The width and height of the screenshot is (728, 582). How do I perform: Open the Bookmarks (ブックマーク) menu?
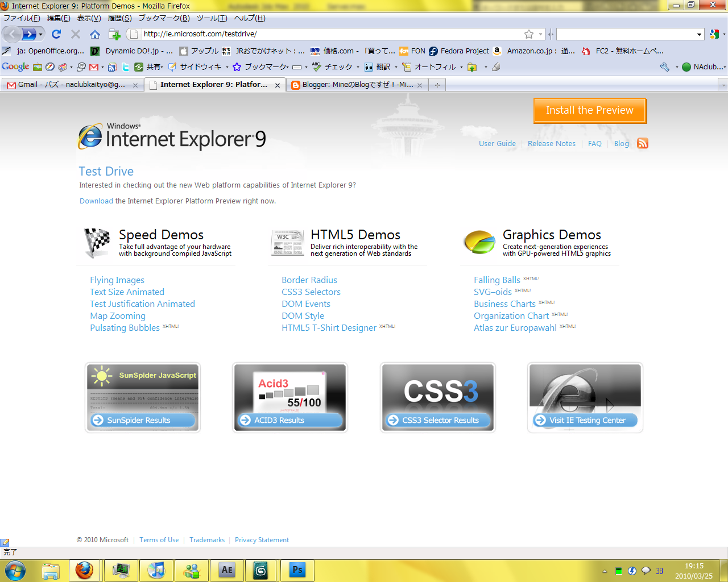coord(164,18)
